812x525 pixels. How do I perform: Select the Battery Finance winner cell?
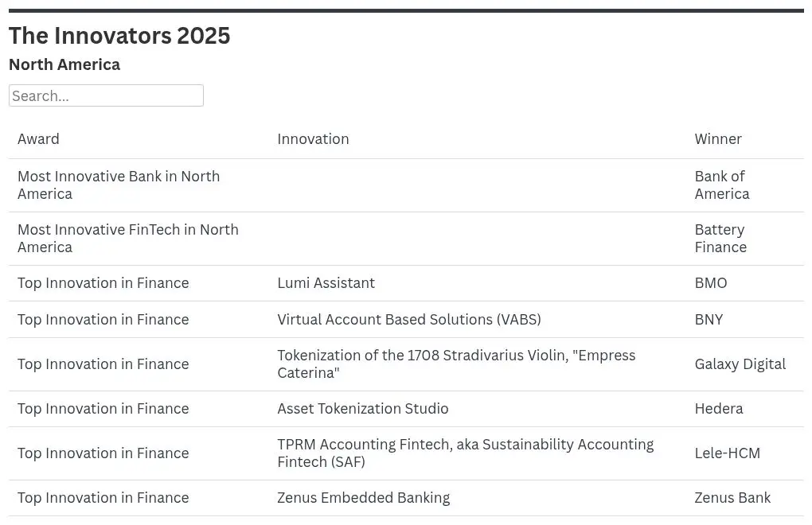pyautogui.click(x=720, y=239)
